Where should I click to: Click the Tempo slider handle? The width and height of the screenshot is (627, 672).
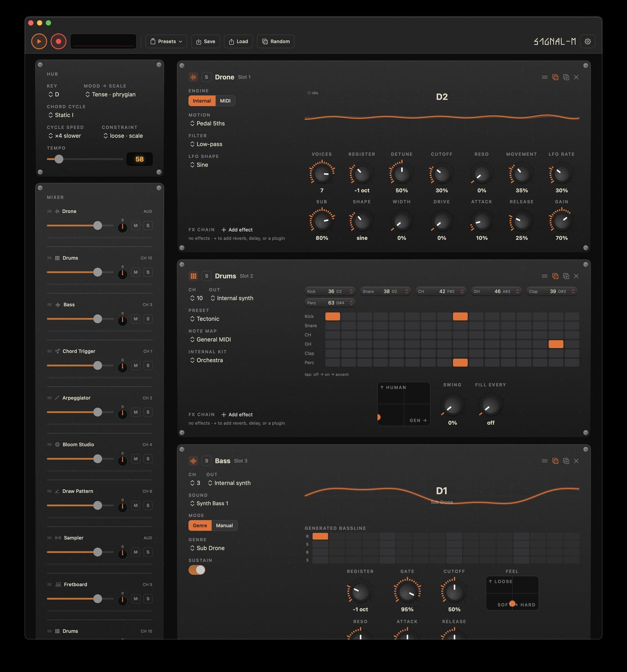coord(59,159)
